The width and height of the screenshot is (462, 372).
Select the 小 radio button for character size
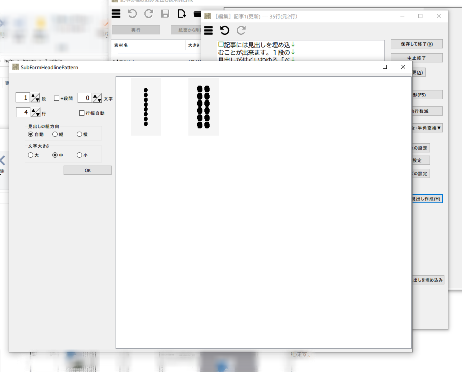pyautogui.click(x=79, y=155)
